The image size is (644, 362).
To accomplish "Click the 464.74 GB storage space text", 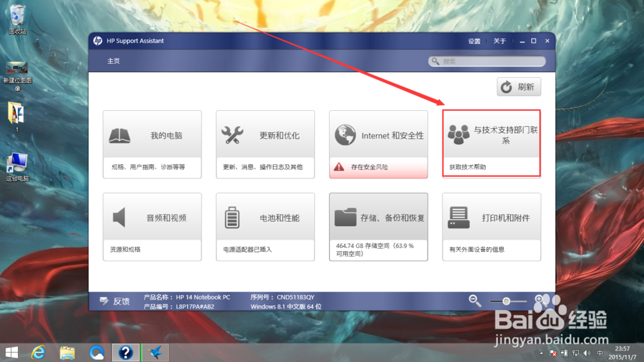I will click(x=375, y=249).
